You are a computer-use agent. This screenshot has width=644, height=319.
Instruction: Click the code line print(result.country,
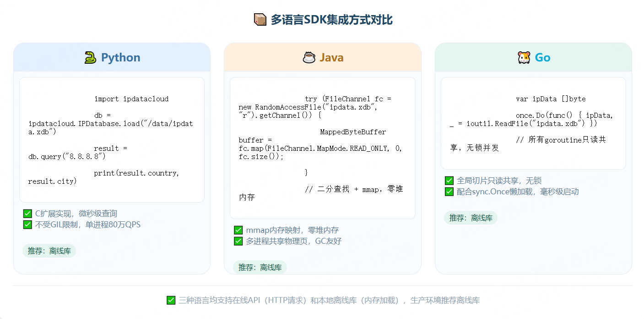click(x=137, y=173)
